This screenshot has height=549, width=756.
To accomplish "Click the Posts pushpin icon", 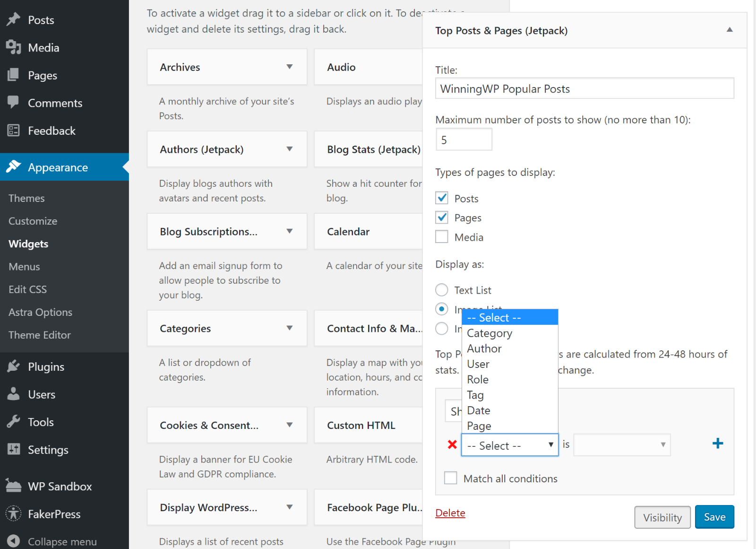I will (x=14, y=19).
